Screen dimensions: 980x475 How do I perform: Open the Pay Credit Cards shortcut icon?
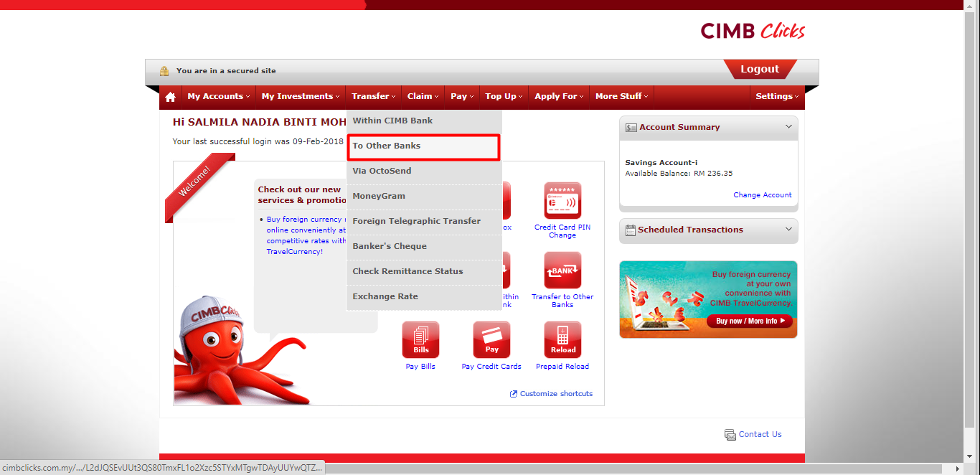[491, 339]
